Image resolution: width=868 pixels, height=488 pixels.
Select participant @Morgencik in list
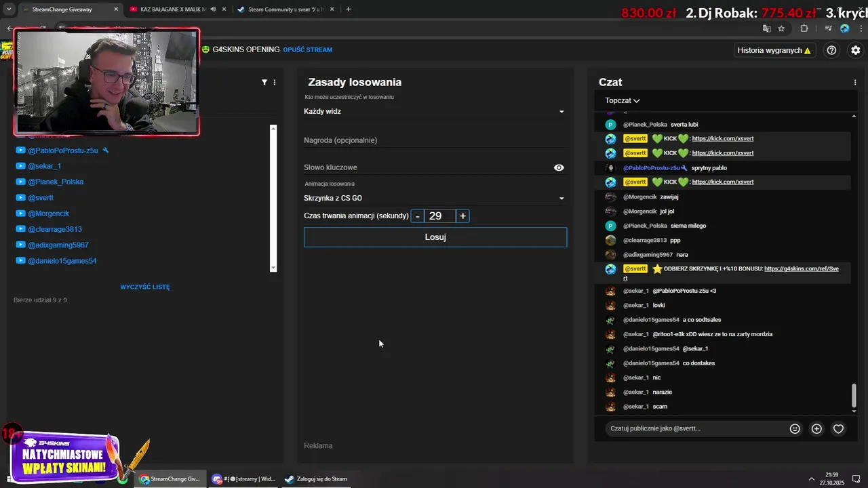pyautogui.click(x=48, y=213)
